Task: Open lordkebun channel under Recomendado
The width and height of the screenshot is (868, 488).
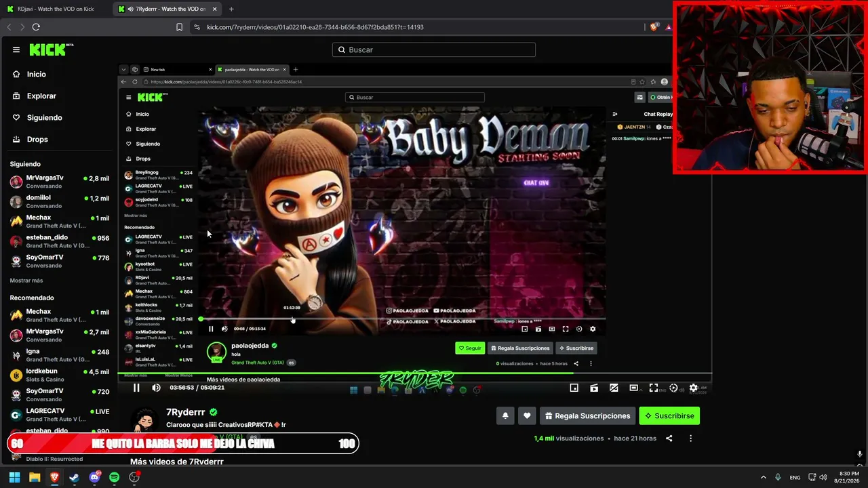Action: (x=60, y=375)
